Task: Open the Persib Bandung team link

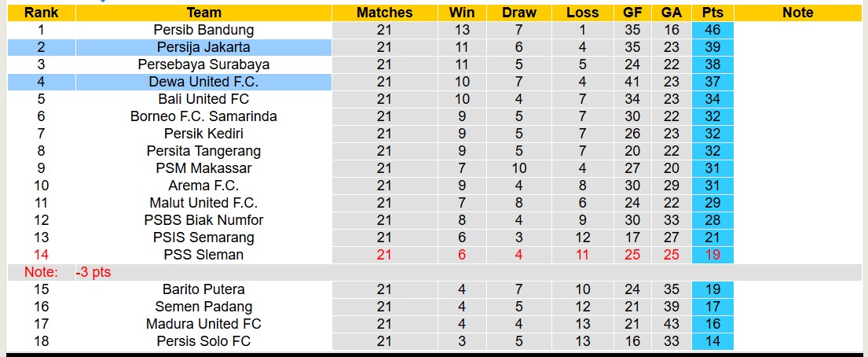Action: 203,30
